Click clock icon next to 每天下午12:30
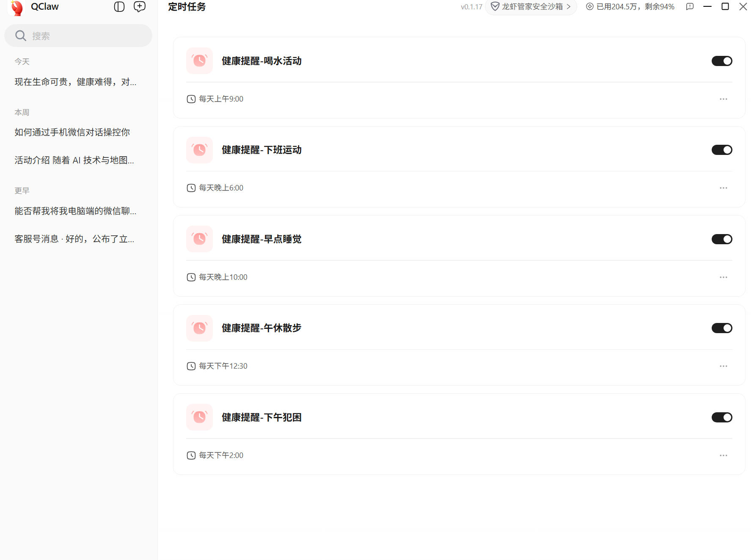 [191, 366]
